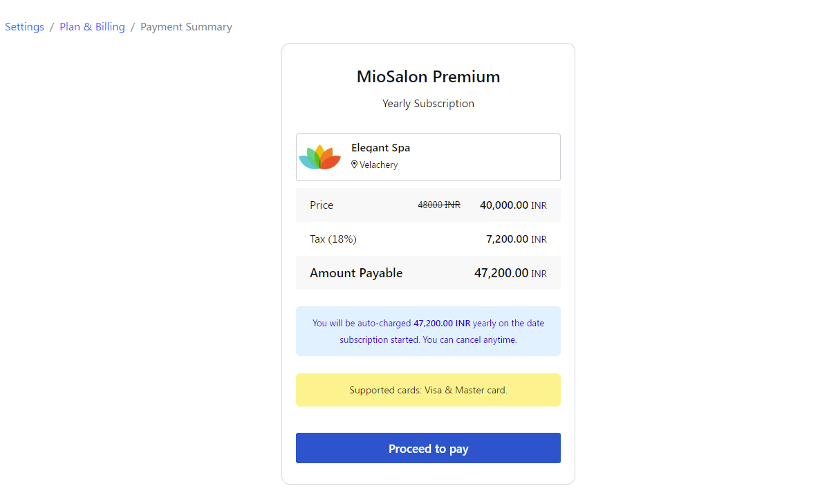Click the Yearly Subscription subtitle
Viewport: 818px width, 504px height.
[x=428, y=104]
